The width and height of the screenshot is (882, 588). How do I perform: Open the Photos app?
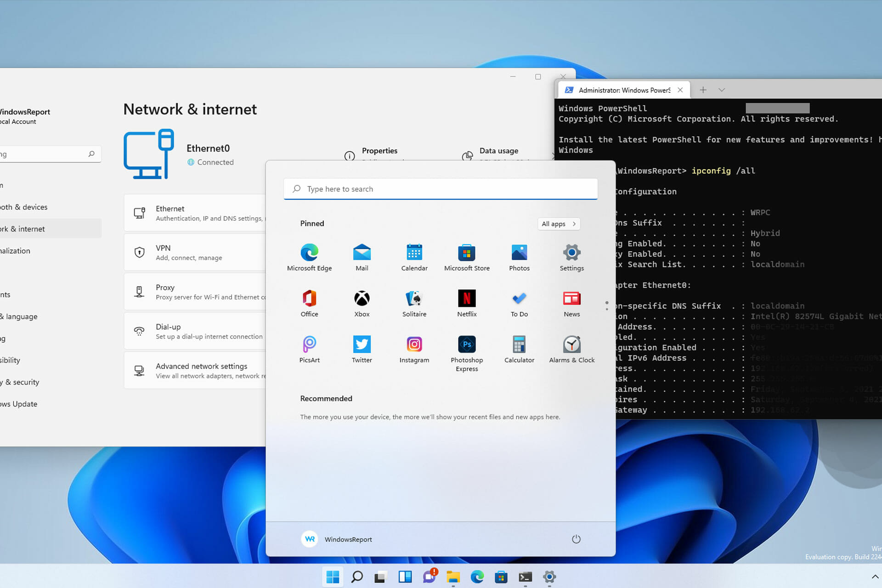coord(519,258)
